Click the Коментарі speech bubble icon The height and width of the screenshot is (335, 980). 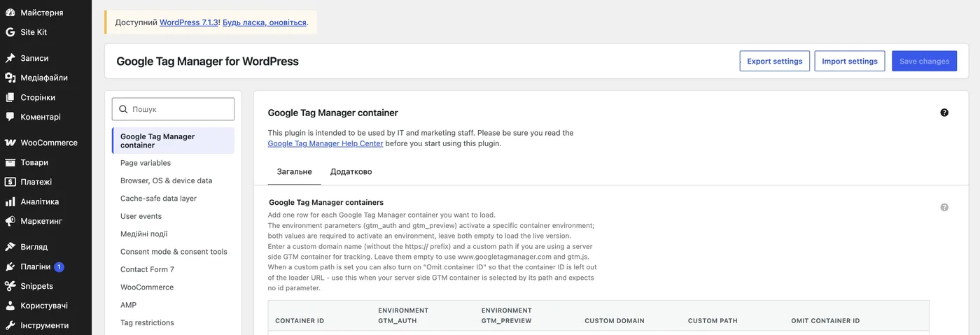(10, 117)
